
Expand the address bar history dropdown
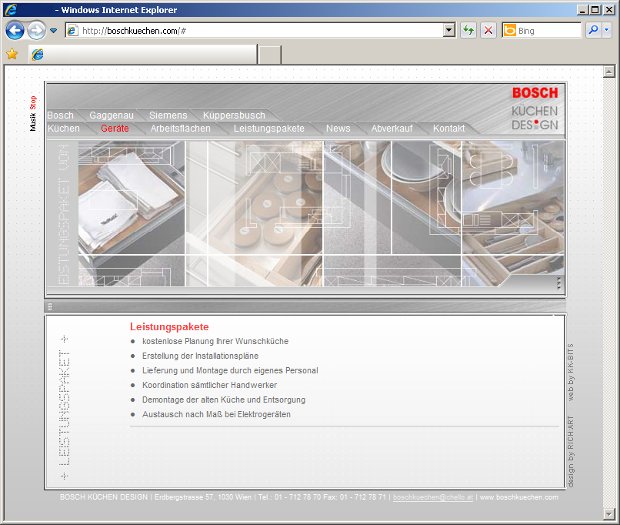click(449, 30)
